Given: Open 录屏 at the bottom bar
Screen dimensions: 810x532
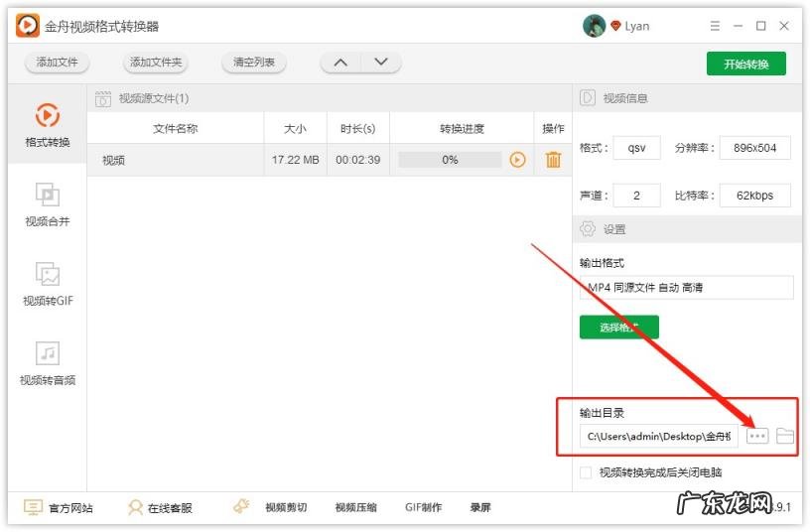Looking at the screenshot, I should coord(479,508).
